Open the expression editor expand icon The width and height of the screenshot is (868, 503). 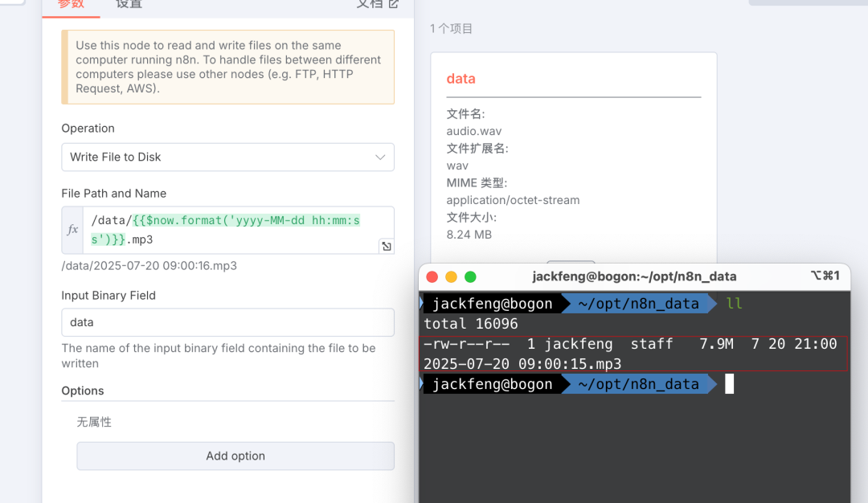387,246
